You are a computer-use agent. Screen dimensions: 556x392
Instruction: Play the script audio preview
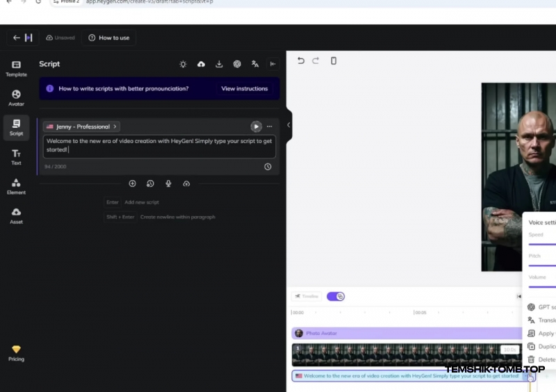pyautogui.click(x=256, y=126)
